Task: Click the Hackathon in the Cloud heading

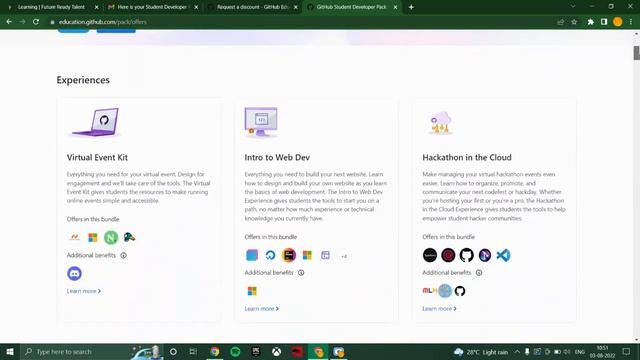Action: 467,157
